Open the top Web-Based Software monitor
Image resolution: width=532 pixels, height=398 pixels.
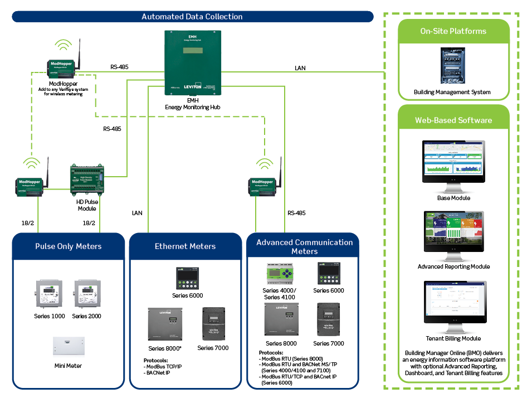point(453,162)
